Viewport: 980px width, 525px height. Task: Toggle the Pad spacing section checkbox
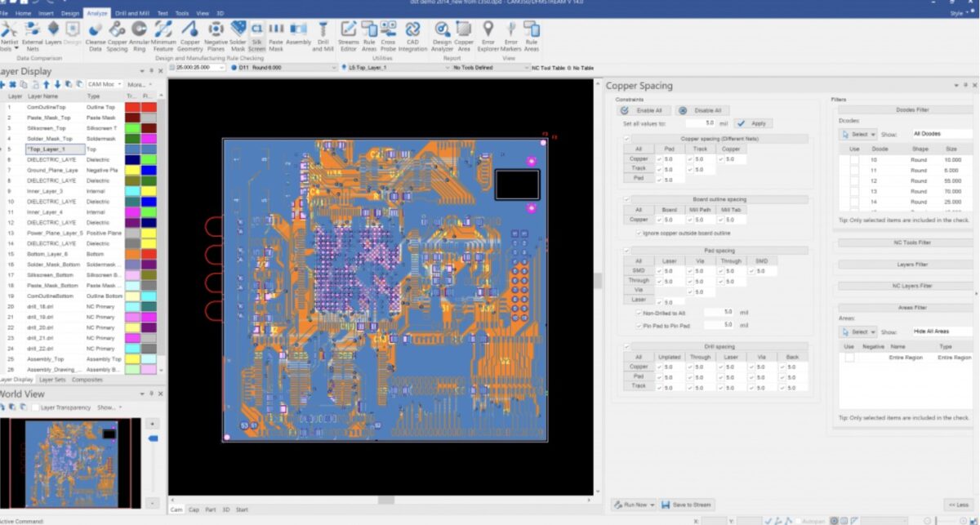coord(627,251)
